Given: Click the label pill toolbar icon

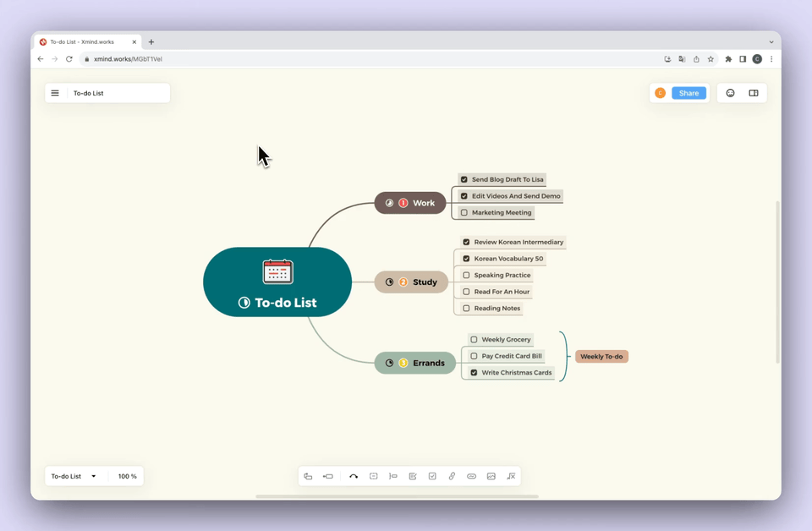Looking at the screenshot, I should [471, 476].
